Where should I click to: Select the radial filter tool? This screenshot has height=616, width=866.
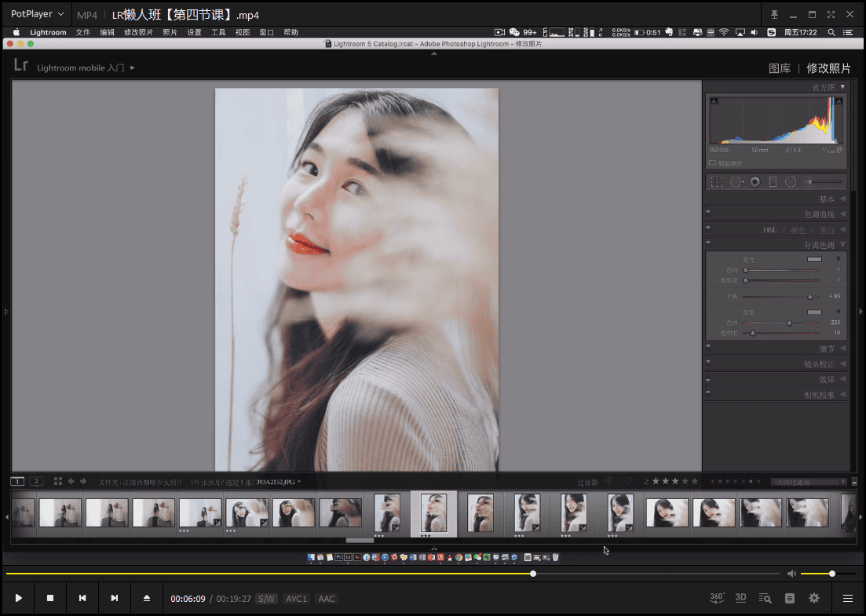pos(791,181)
